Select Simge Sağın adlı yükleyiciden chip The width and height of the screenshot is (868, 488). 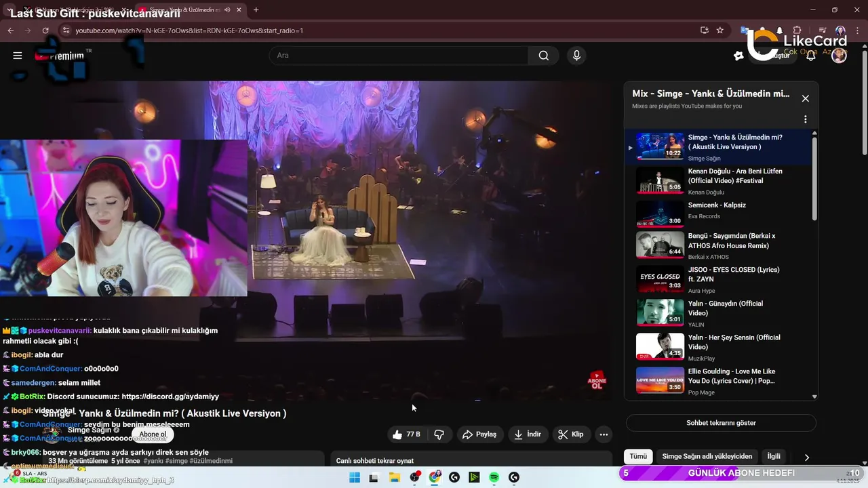point(707,457)
